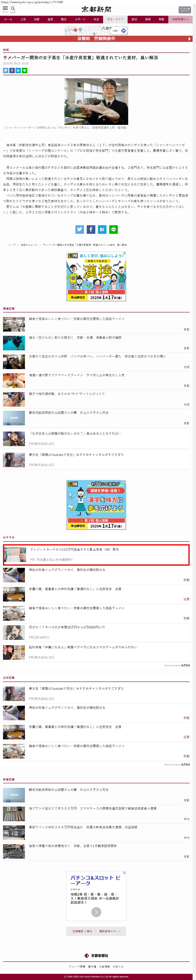Screen dimensions: 196x980
Task: Open the 文化・ライフ navigation tab
Action: [115, 19]
